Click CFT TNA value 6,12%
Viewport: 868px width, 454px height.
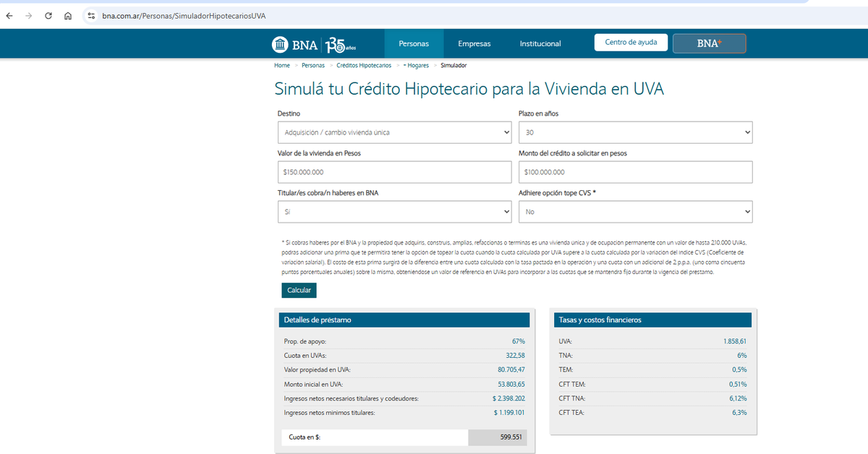pyautogui.click(x=738, y=398)
